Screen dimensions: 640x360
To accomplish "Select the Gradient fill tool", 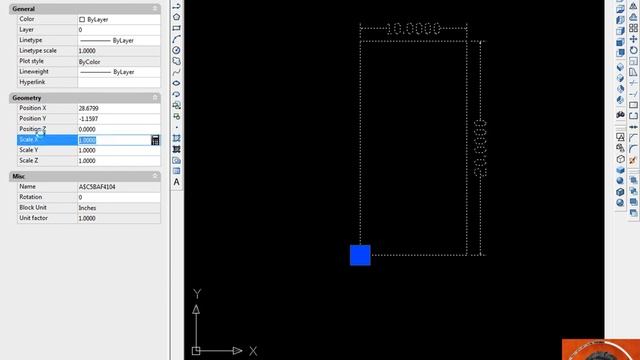I will 176,149.
